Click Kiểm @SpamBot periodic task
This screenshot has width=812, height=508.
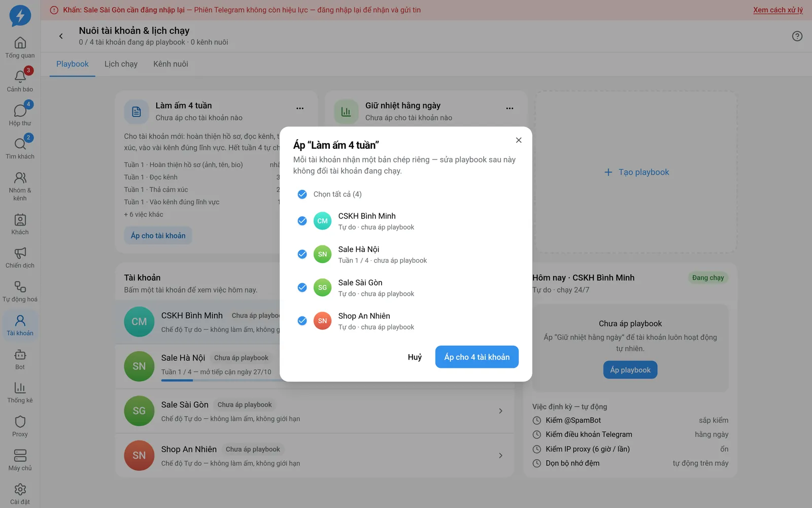point(630,420)
